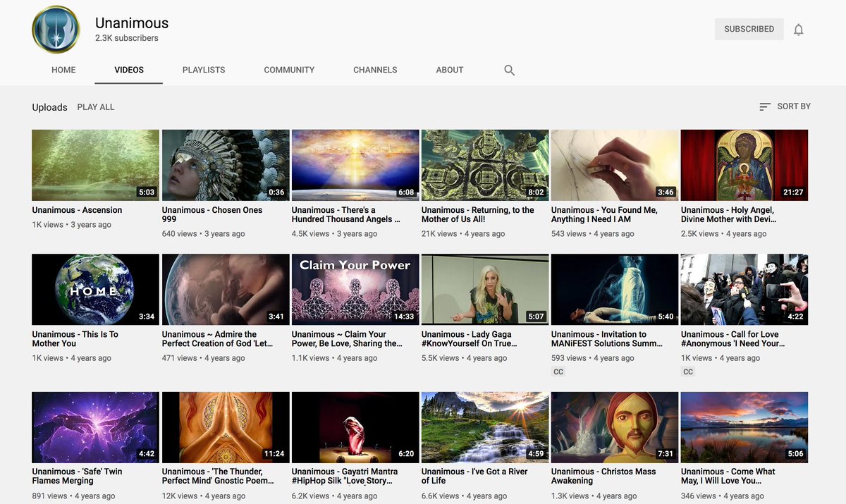The image size is (846, 504).
Task: Click the Unanimous channel name heading
Action: 132,23
